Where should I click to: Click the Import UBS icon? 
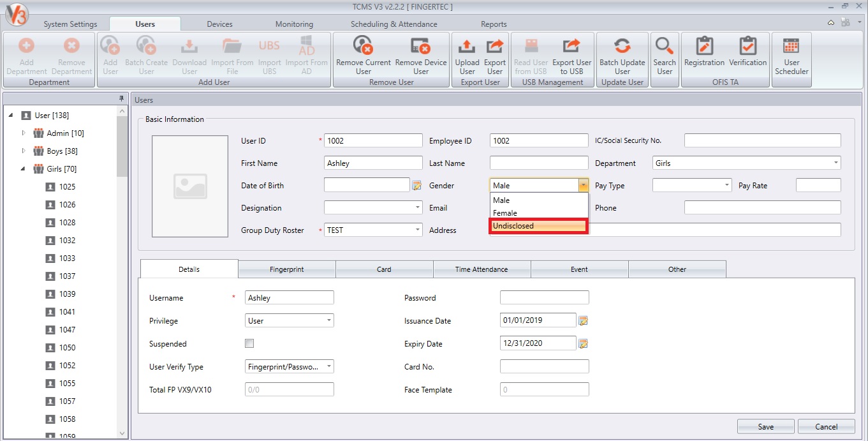[x=269, y=46]
